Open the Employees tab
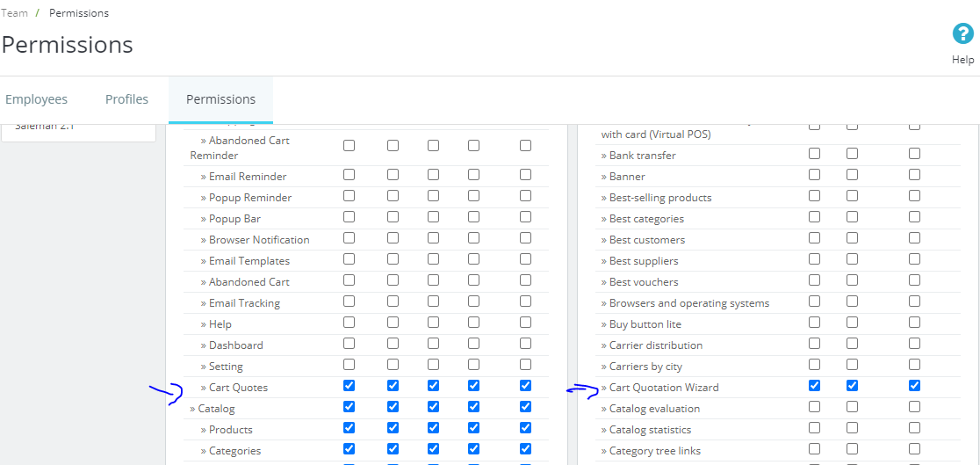The height and width of the screenshot is (465, 980). [x=37, y=99]
